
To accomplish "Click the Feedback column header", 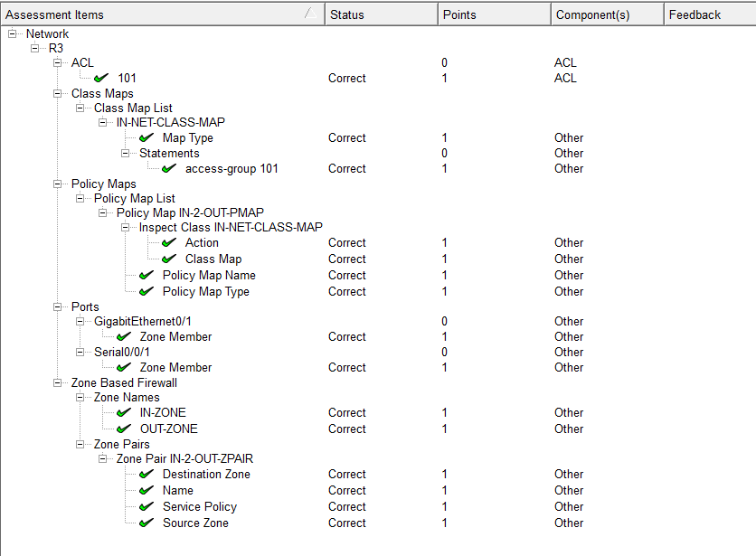I will coord(710,14).
